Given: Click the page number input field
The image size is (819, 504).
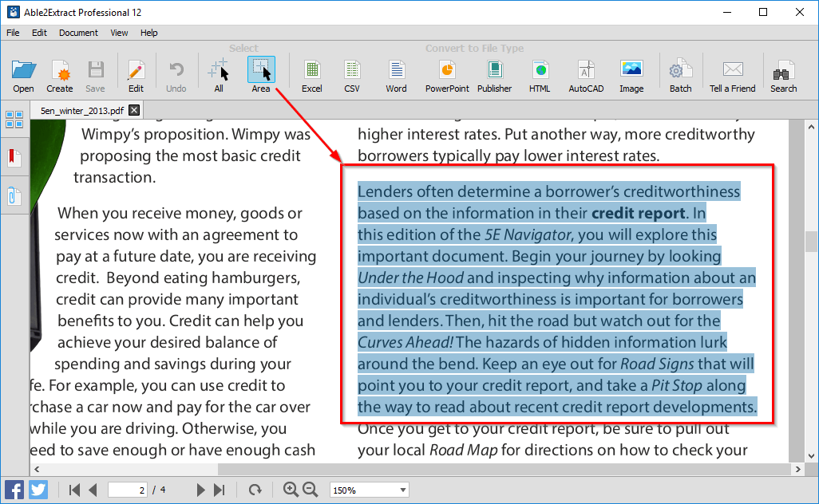Looking at the screenshot, I should (x=128, y=490).
